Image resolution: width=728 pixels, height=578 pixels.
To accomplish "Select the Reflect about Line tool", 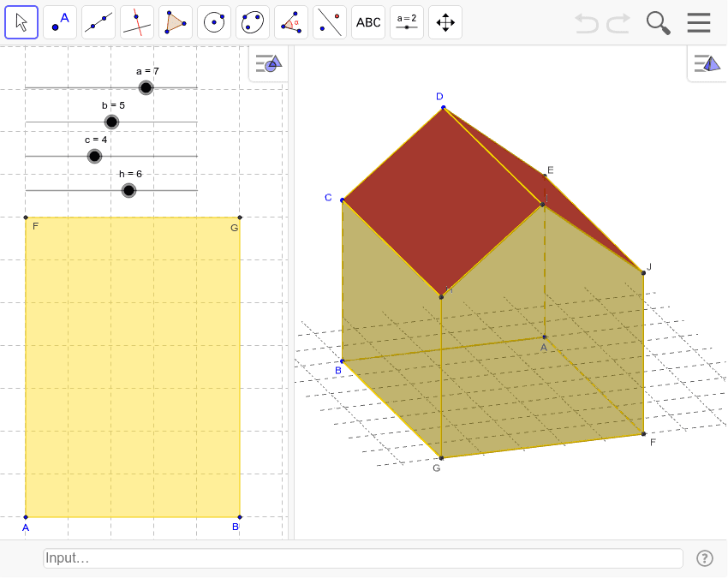I will (x=330, y=22).
